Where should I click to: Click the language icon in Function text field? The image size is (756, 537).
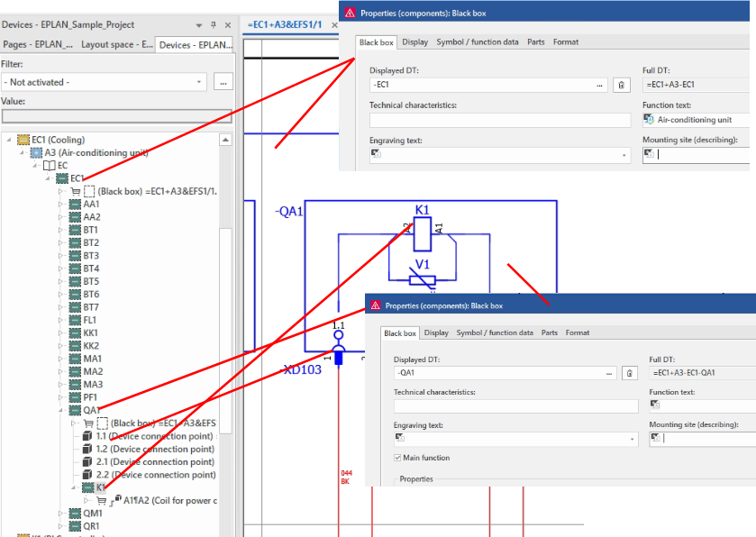pyautogui.click(x=648, y=119)
